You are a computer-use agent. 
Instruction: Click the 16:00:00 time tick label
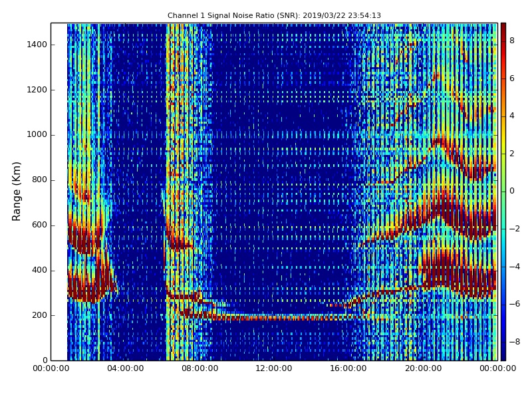(348, 368)
